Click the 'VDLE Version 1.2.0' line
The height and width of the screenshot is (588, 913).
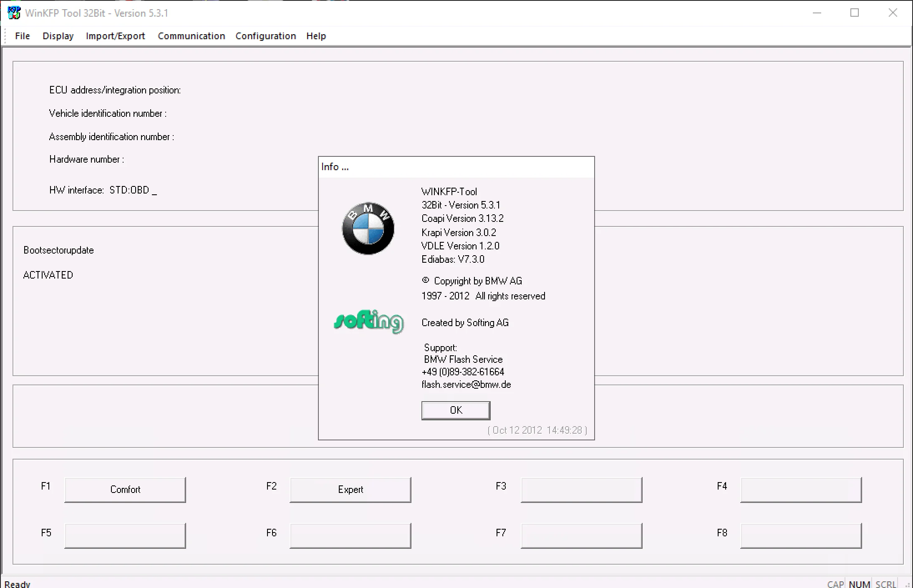460,246
